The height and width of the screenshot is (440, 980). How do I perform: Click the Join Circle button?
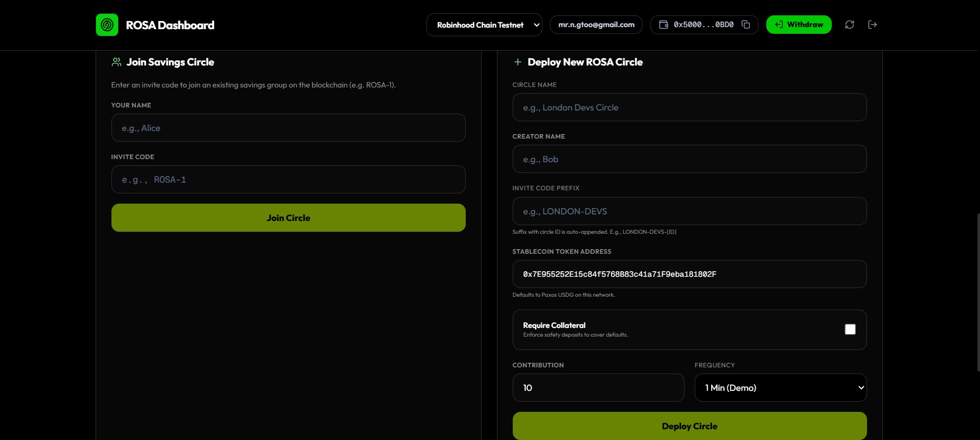click(288, 218)
